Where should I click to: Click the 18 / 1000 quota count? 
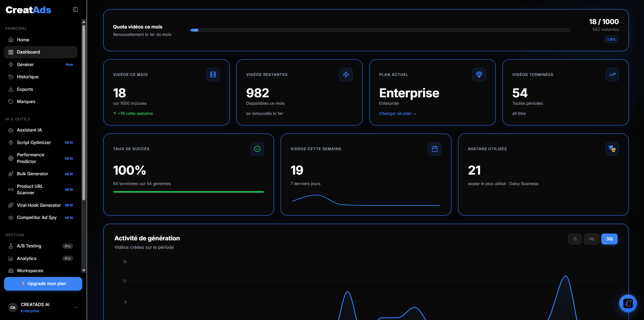(604, 22)
